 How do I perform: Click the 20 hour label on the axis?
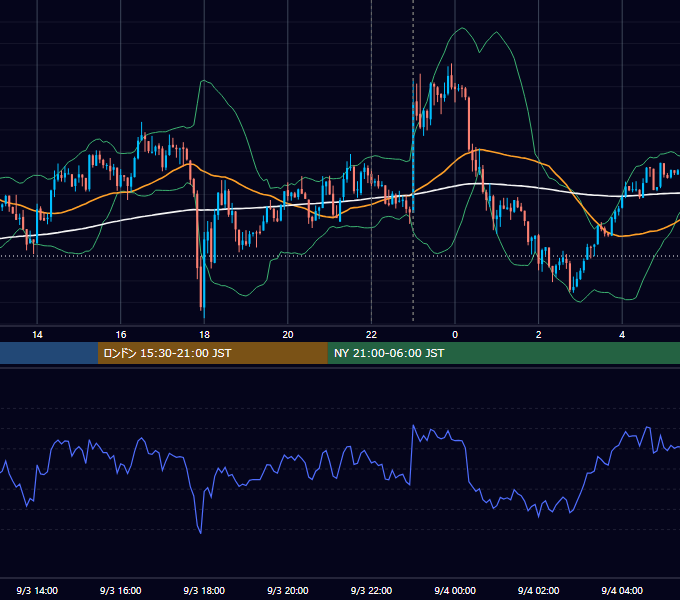pyautogui.click(x=288, y=335)
